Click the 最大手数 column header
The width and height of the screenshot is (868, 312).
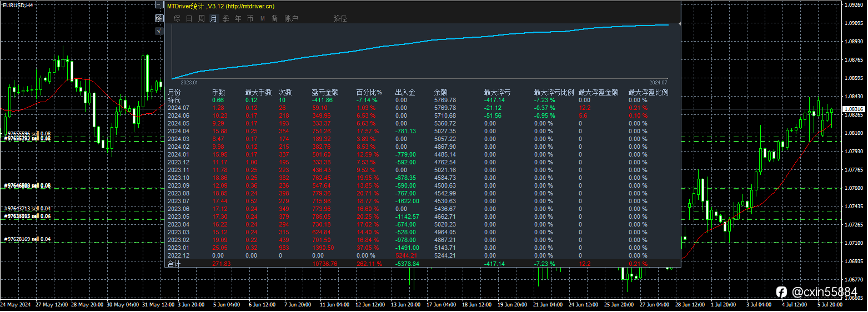click(x=259, y=93)
